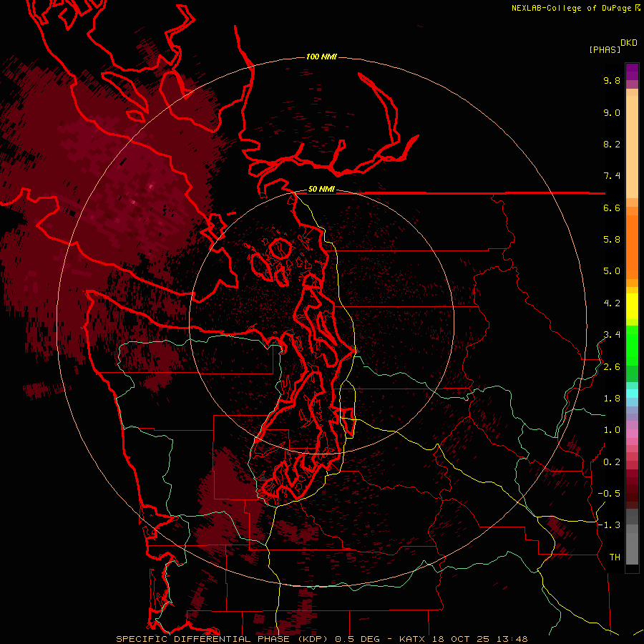Click the 9.0 value on the scale
The image size is (644, 644).
pyautogui.click(x=612, y=112)
